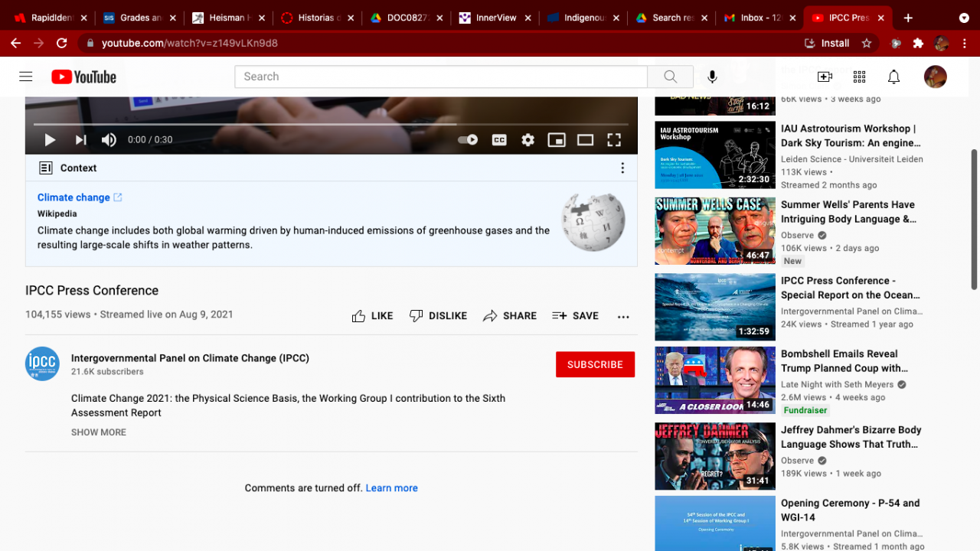Open IAU Astrotourism Workshop video thumbnail
980x551 pixels.
715,155
